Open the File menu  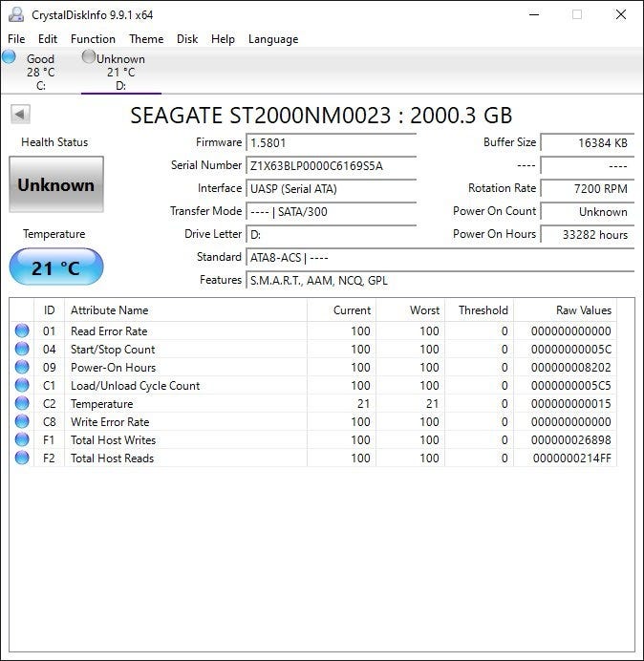tap(16, 39)
